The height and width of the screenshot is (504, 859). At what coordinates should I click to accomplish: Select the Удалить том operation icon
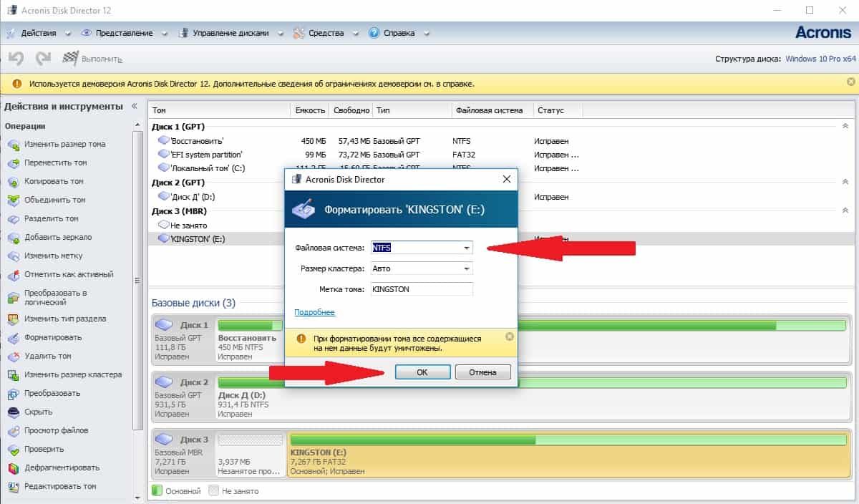[x=13, y=357]
